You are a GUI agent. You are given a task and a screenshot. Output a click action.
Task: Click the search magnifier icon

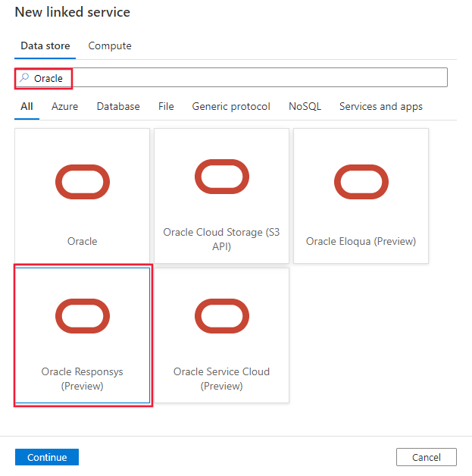[x=23, y=78]
